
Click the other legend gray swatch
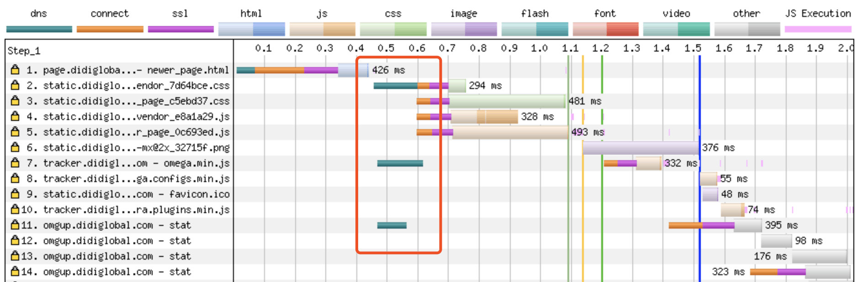click(747, 29)
